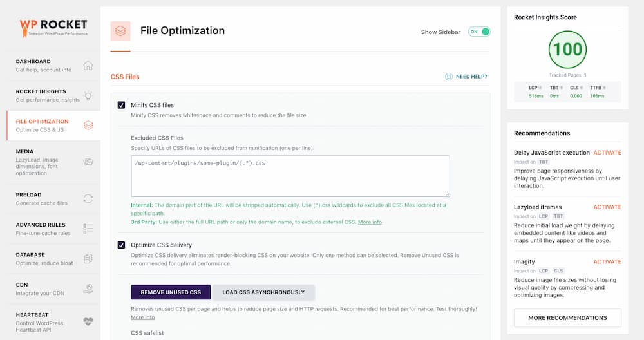Click the '516ms' LCP value
The height and width of the screenshot is (340, 644).
[536, 96]
